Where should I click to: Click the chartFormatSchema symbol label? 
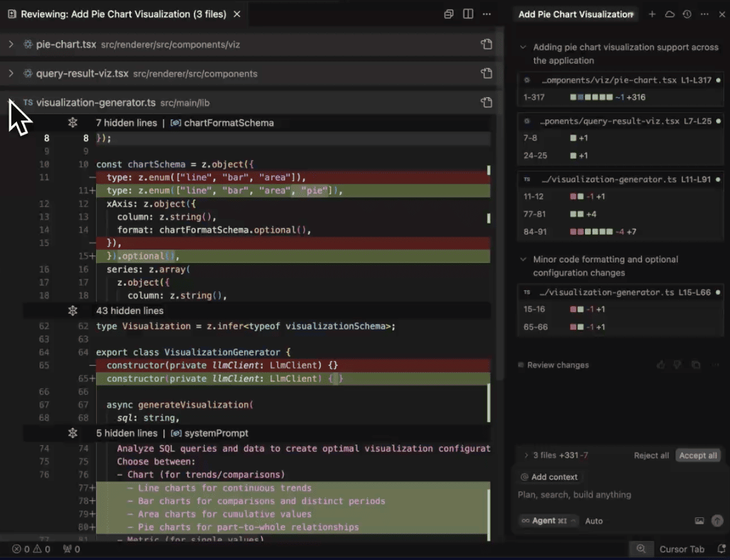coord(229,123)
